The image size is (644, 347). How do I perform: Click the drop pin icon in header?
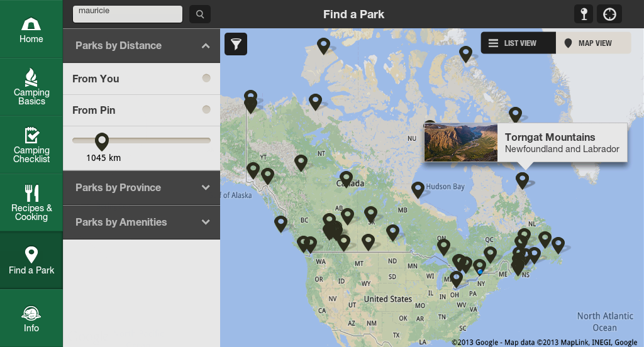(x=584, y=14)
